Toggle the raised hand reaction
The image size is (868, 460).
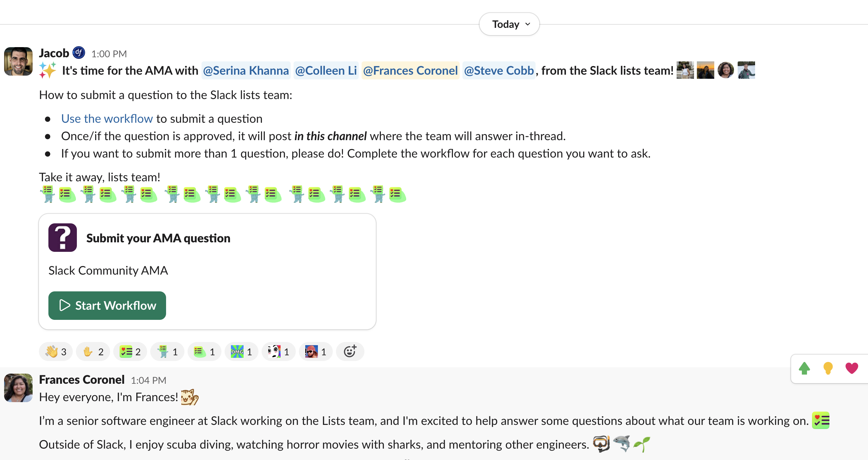[93, 351]
